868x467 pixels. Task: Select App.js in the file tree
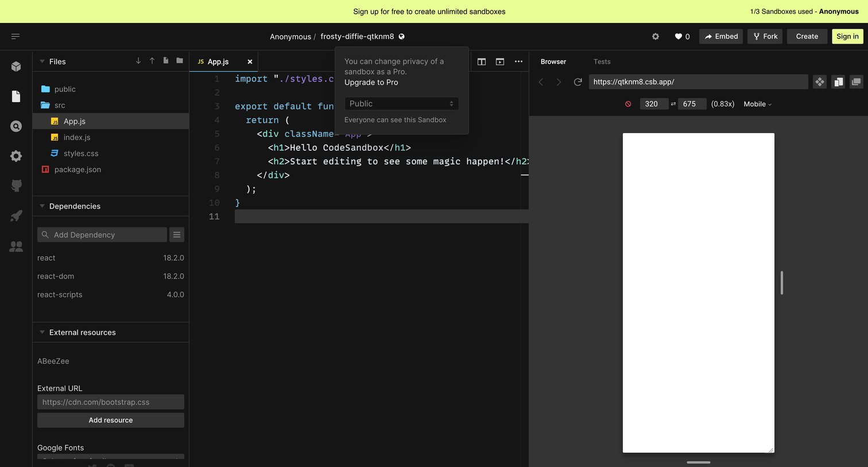(111, 121)
